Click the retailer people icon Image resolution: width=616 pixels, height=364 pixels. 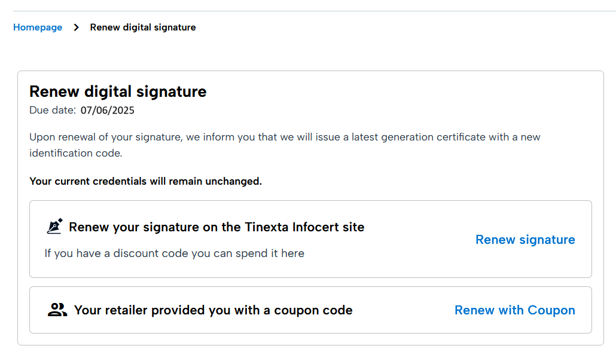pos(57,310)
